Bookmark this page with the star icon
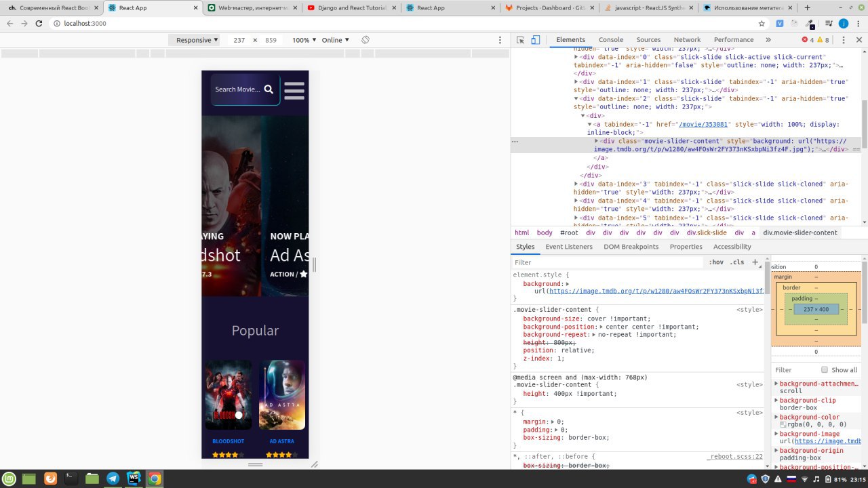Screen dimensions: 868x488 [x=762, y=23]
